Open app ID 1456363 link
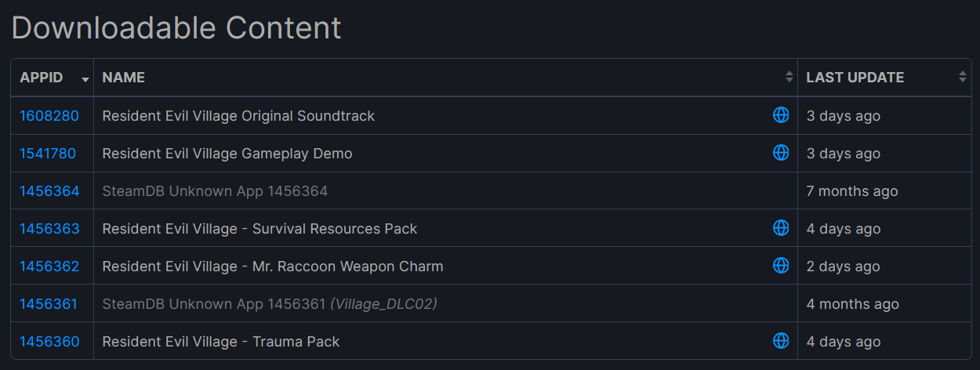 (x=49, y=229)
